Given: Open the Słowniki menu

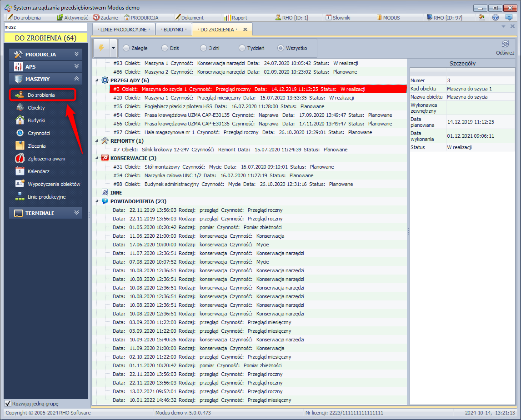Looking at the screenshot, I should coord(339,18).
